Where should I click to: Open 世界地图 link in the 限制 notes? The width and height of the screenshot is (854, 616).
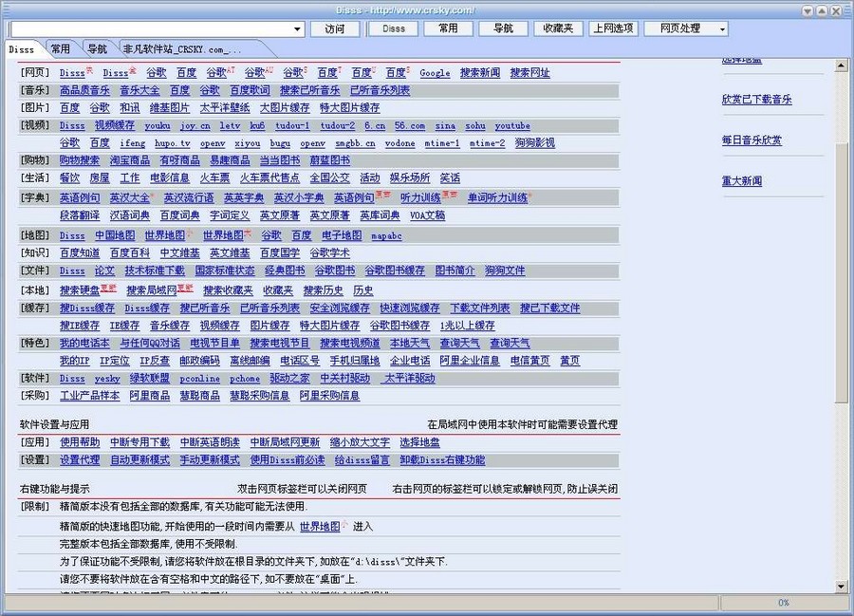[x=320, y=527]
